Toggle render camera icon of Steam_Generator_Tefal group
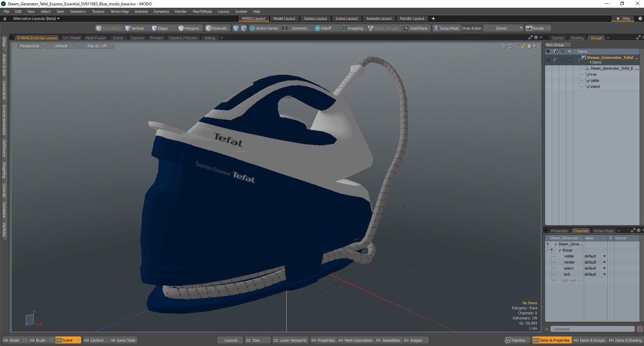 [555, 60]
